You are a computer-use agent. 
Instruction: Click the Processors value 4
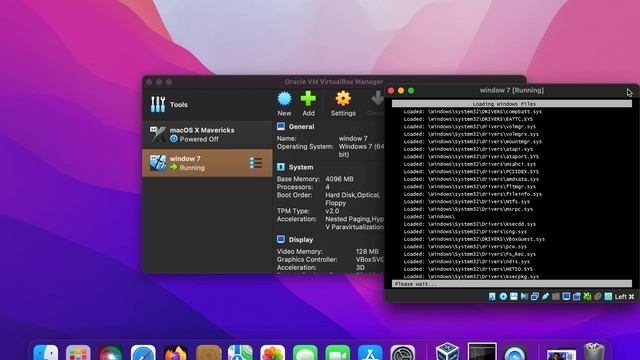click(327, 187)
